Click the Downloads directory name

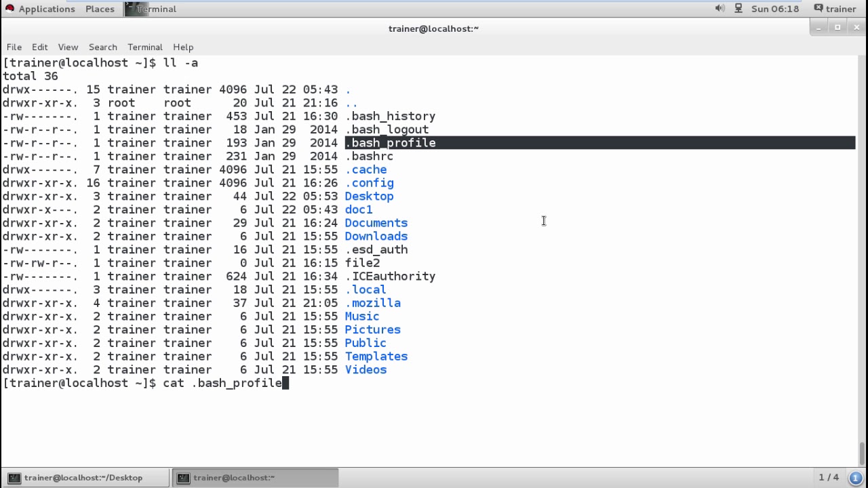(376, 236)
